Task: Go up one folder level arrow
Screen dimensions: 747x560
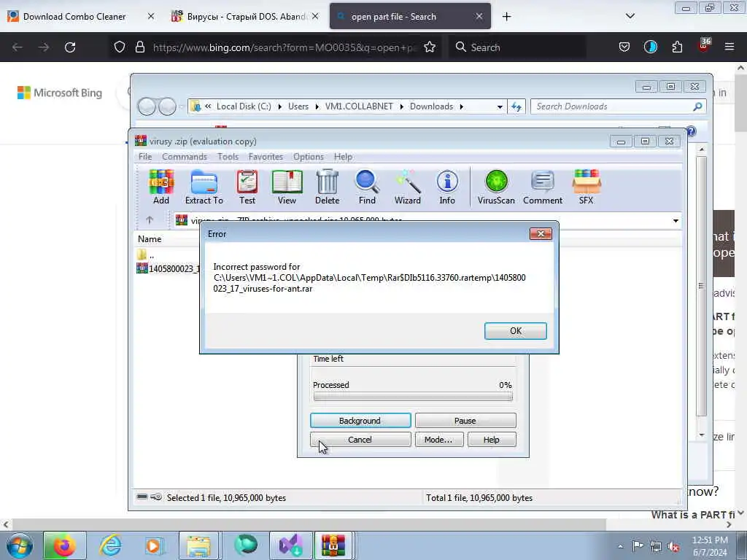Action: pyautogui.click(x=150, y=220)
